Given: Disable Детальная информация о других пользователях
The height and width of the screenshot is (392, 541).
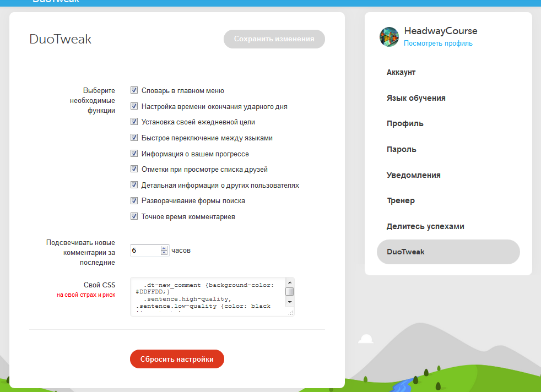Looking at the screenshot, I should [134, 185].
